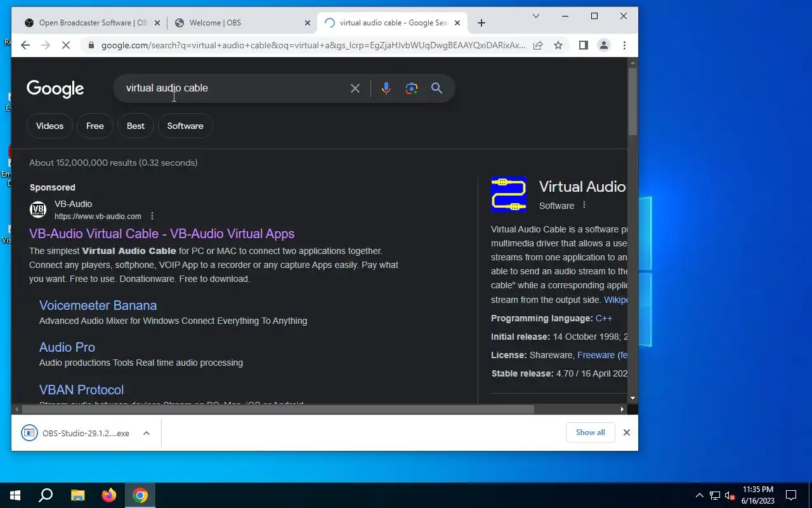Launch Firefox from taskbar

[109, 495]
